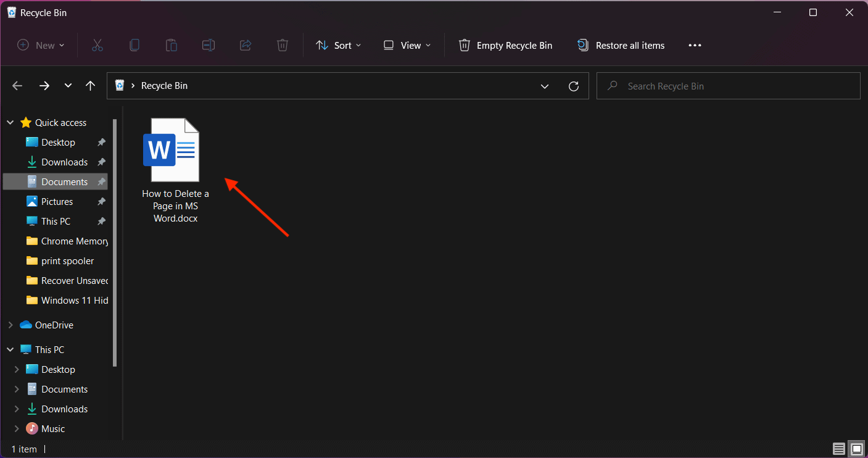Open the See more menu

point(695,45)
